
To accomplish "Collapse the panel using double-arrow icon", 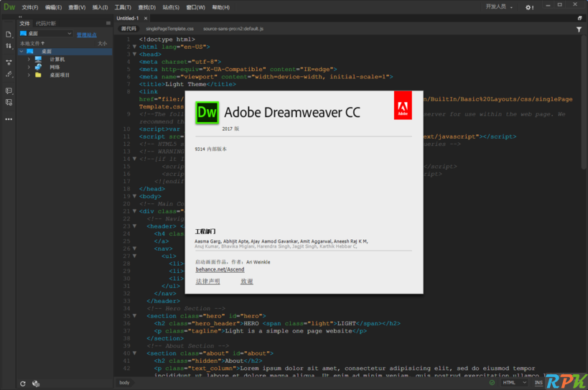I will [x=20, y=17].
